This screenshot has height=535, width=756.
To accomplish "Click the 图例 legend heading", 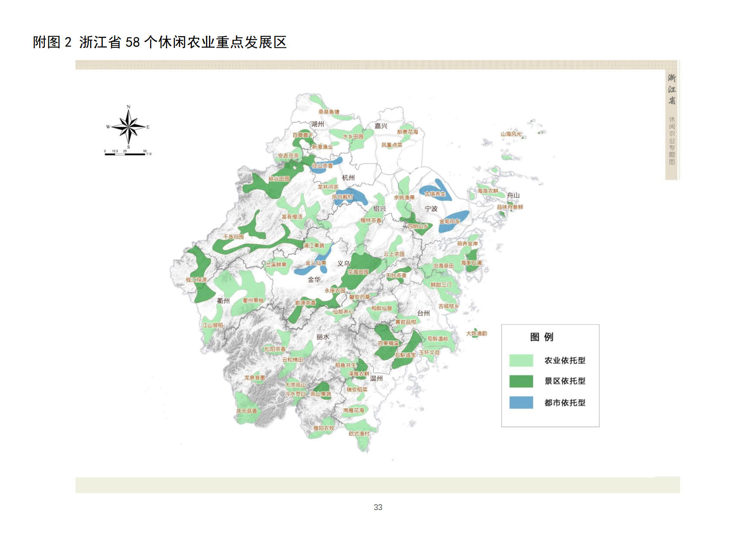I will coord(541,337).
